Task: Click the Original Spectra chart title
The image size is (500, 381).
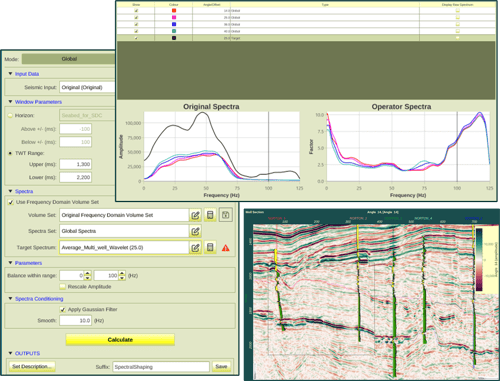Action: point(211,107)
